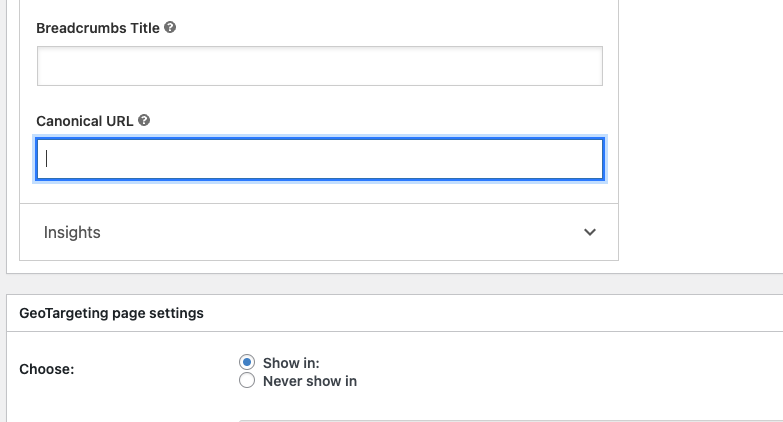
Task: Click empty space left of the Insights title
Action: [x=31, y=232]
